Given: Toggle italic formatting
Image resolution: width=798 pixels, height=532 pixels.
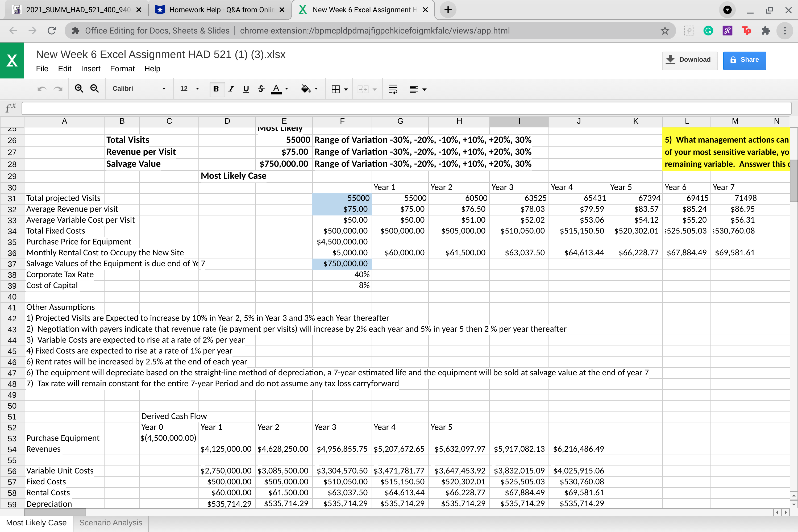Looking at the screenshot, I should pyautogui.click(x=231, y=89).
